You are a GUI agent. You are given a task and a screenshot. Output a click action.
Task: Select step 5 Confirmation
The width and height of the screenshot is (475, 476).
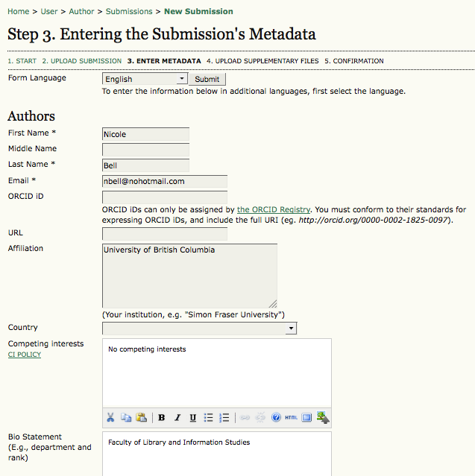click(x=354, y=61)
